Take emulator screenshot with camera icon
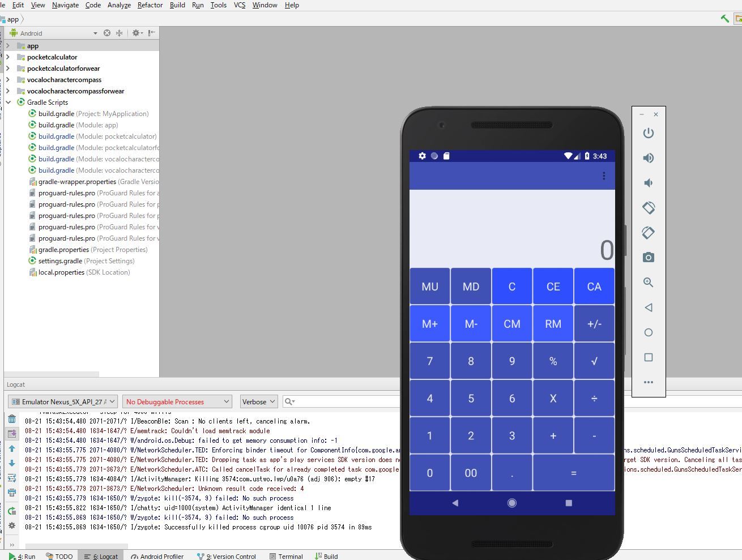Viewport: 742px width, 560px height. [x=648, y=258]
